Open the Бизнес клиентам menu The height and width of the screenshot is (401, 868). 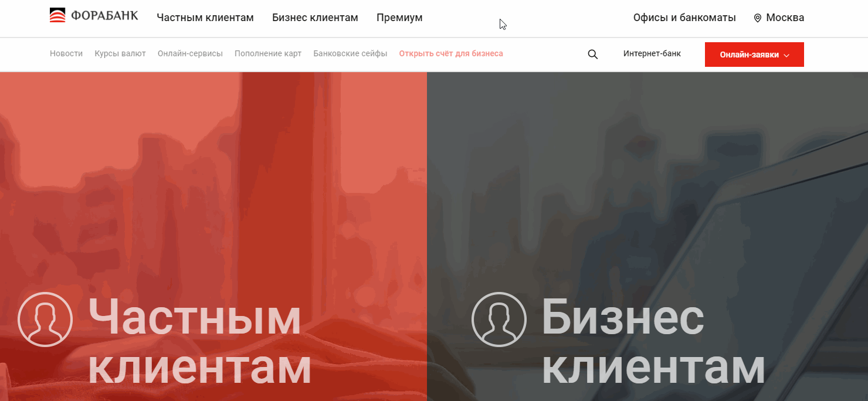(315, 17)
